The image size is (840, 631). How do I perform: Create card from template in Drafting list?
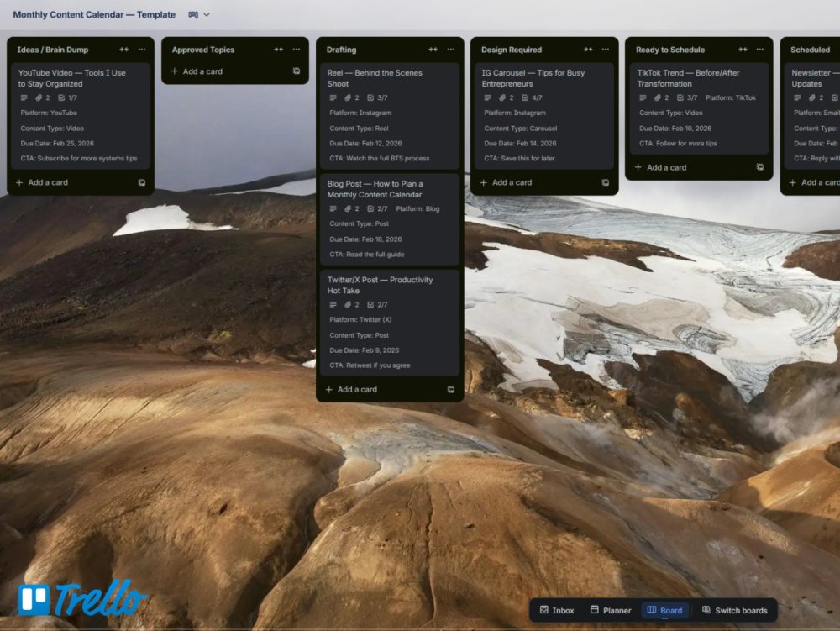[x=451, y=389]
